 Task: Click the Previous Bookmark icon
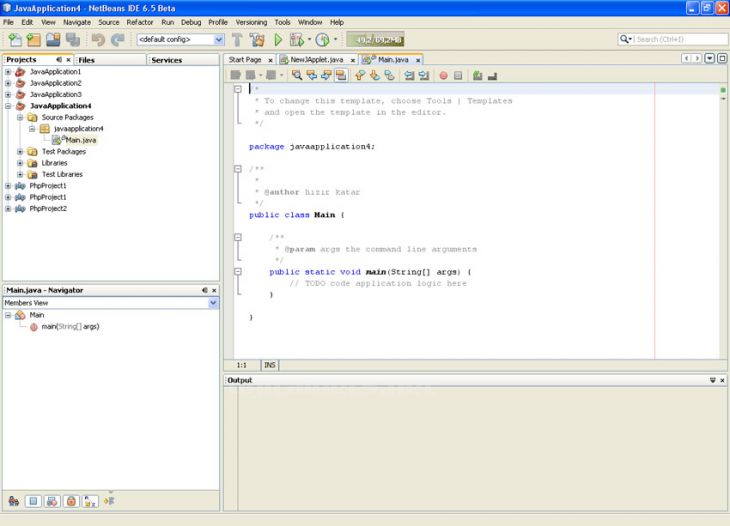(x=360, y=75)
